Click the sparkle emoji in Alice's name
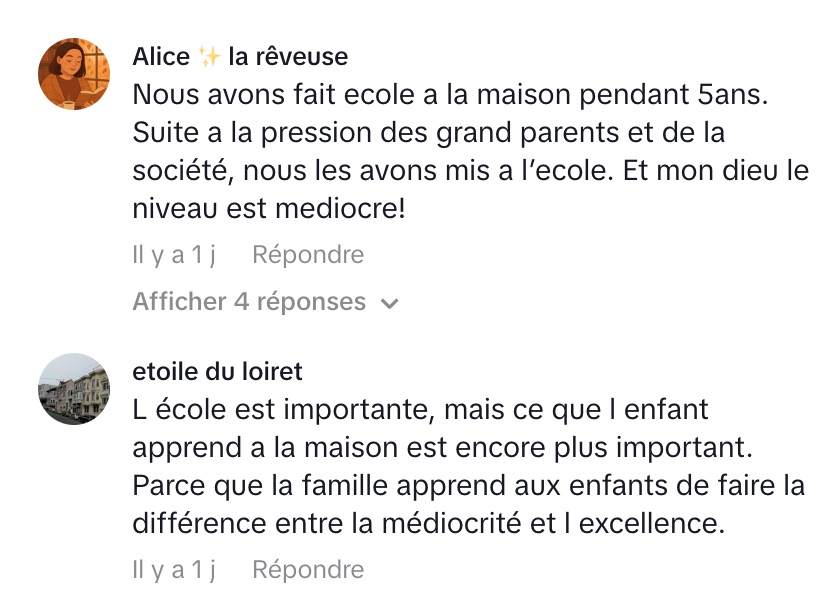Screen dimensions: 836x592 tap(209, 57)
